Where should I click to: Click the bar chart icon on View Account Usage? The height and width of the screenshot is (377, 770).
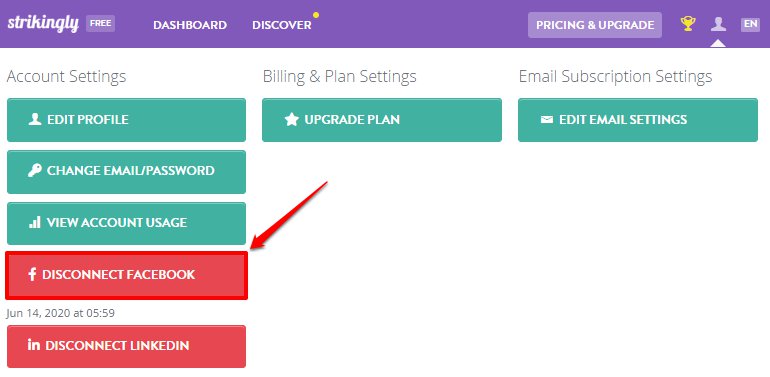[x=34, y=222]
